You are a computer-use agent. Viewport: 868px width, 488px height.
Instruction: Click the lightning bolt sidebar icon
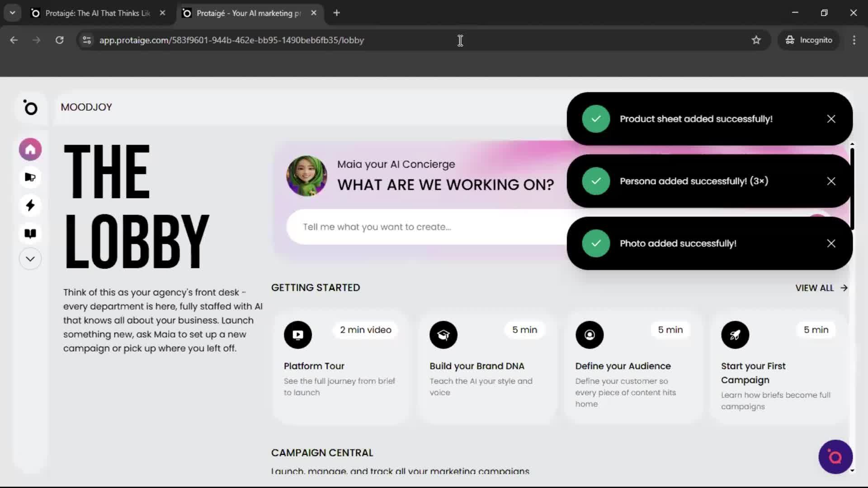(30, 205)
